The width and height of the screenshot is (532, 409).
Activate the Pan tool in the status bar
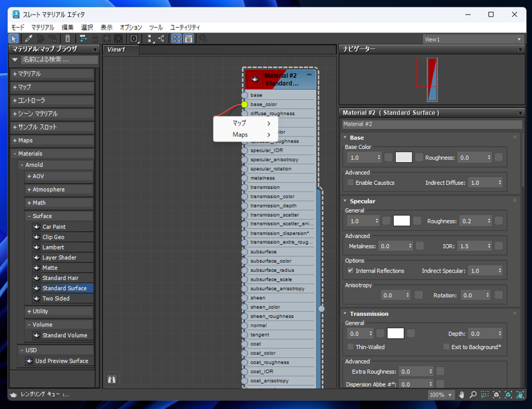[462, 395]
